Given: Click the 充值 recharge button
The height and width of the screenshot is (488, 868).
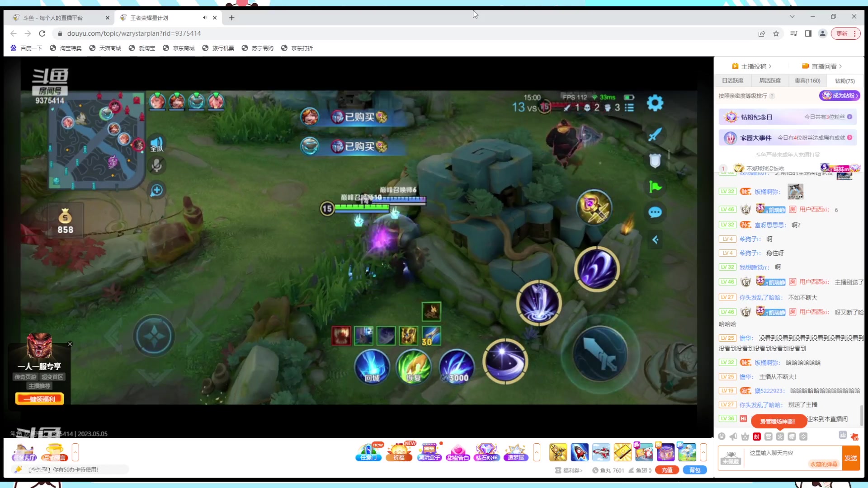Looking at the screenshot, I should point(667,470).
